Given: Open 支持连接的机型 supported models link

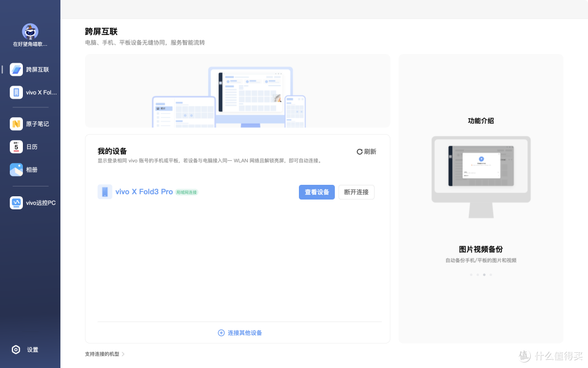Looking at the screenshot, I should coord(105,354).
